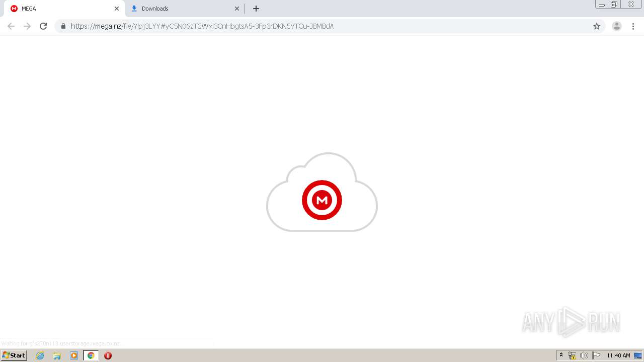
Task: Open the Chrome profile avatar
Action: tap(617, 26)
